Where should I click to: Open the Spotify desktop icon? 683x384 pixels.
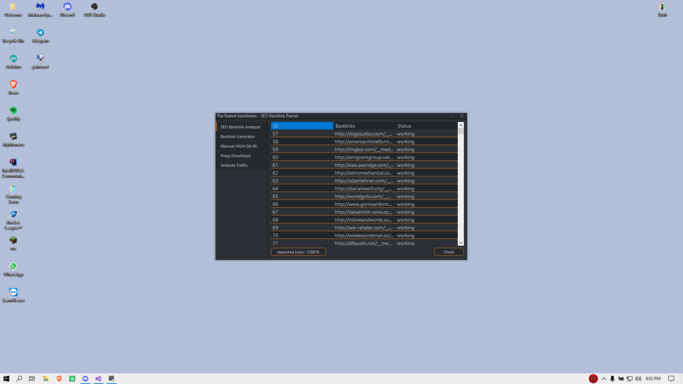click(13, 114)
